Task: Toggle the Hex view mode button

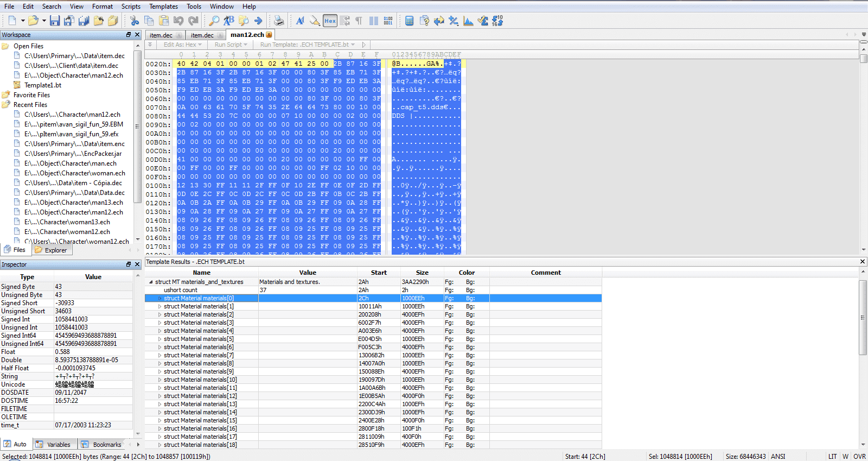Action: click(330, 21)
